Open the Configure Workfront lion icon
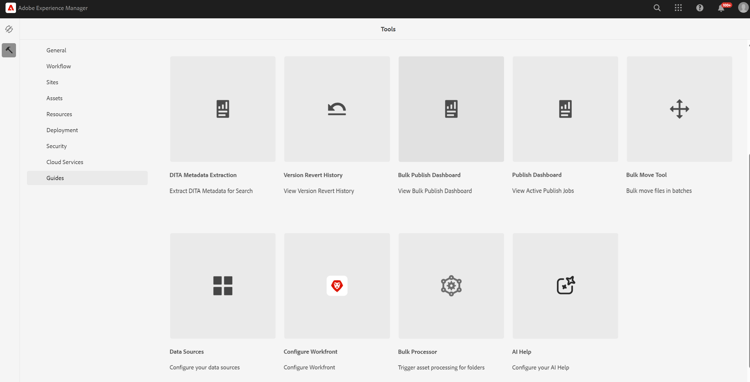The height and width of the screenshot is (382, 750). point(337,286)
